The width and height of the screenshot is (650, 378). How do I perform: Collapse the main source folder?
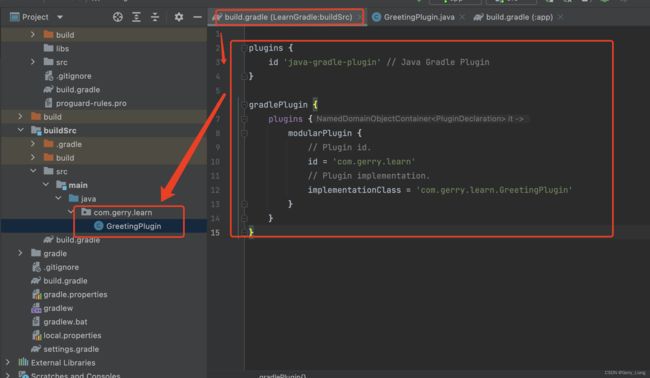coord(46,185)
